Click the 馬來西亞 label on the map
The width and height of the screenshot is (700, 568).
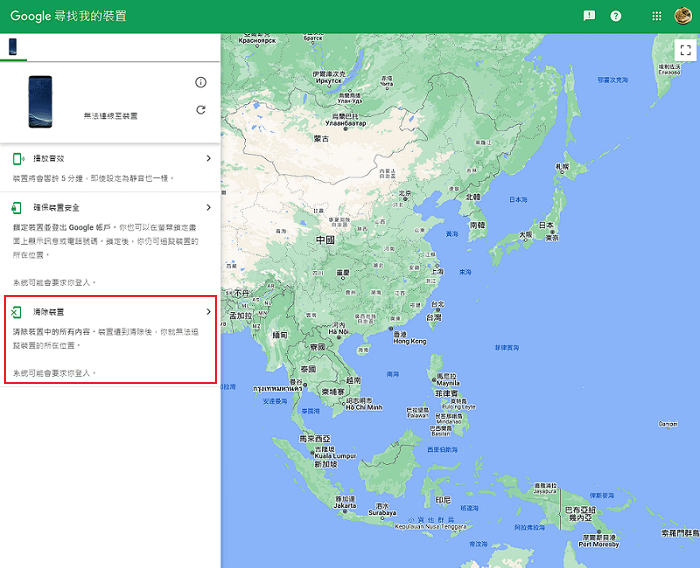[315, 439]
